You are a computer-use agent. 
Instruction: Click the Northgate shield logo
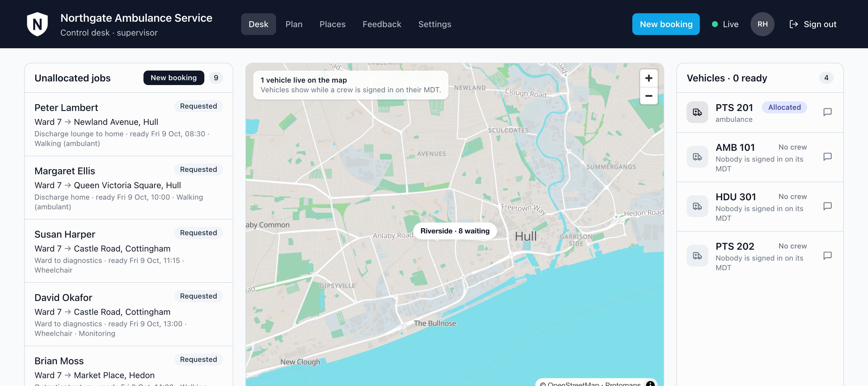click(37, 24)
